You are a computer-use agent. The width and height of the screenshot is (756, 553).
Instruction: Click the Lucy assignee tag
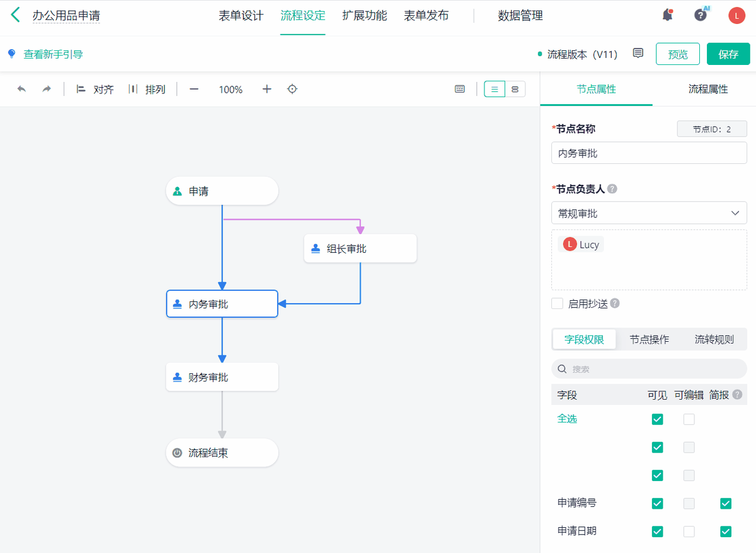[581, 245]
